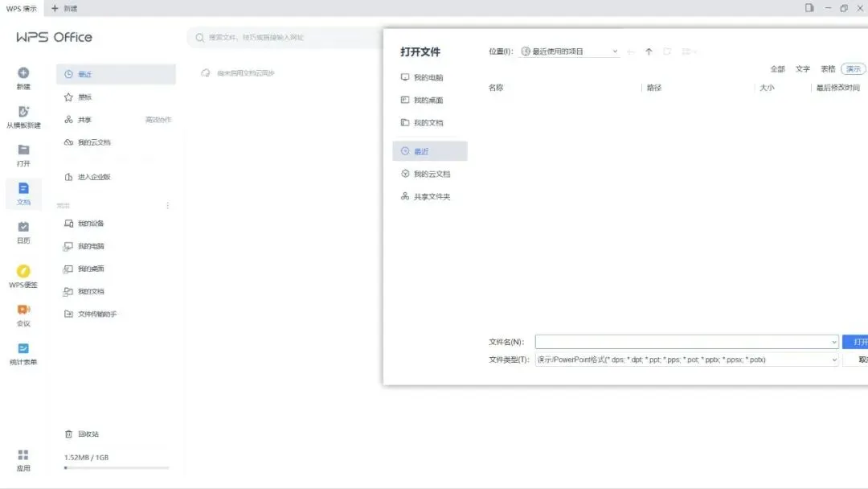Select 我的云文档 in open file dialog
Screen dimensions: 868x489
click(x=429, y=174)
